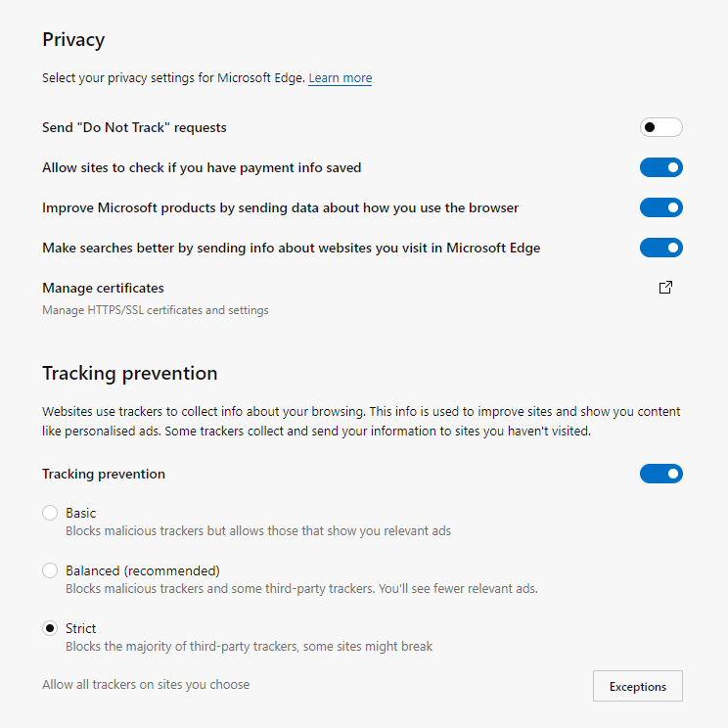Click "Allow all trackers on sites you choose" text
The image size is (728, 728).
click(x=146, y=685)
